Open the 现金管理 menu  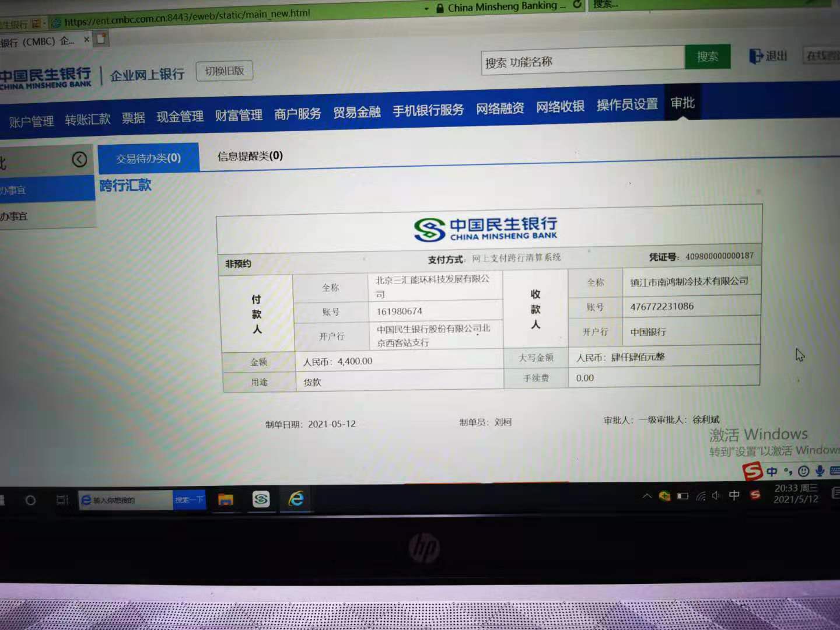(x=180, y=116)
